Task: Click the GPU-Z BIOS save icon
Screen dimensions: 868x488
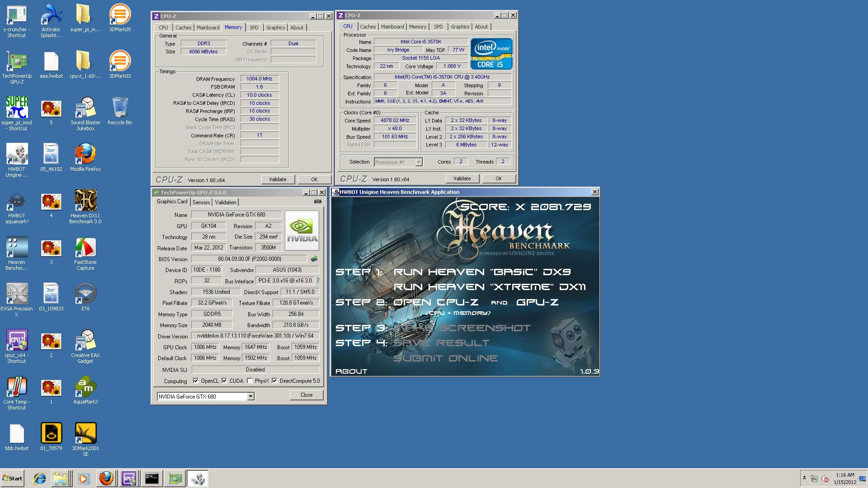Action: 314,259
